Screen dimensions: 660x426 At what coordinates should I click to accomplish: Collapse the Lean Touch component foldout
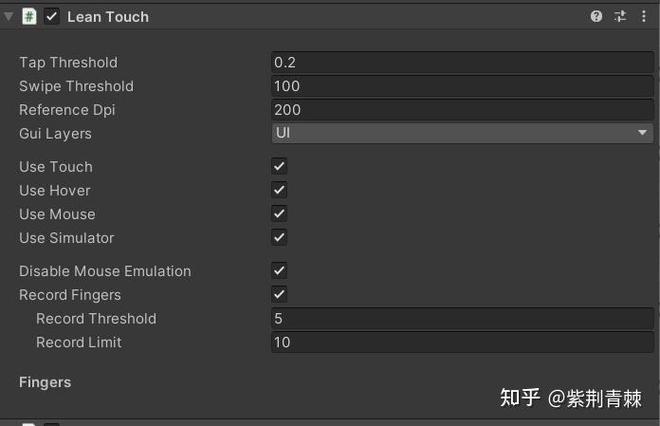(9, 16)
